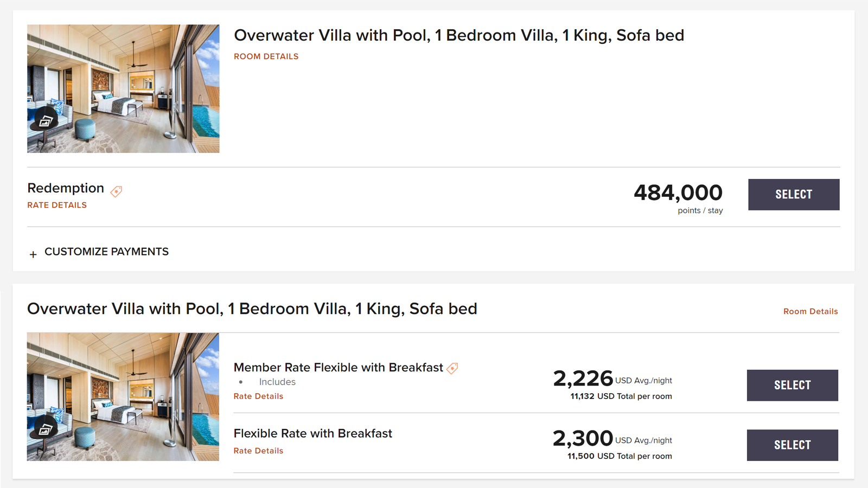View Rate Details for Flexible Rate with Breakfast
868x488 pixels.
pos(258,451)
